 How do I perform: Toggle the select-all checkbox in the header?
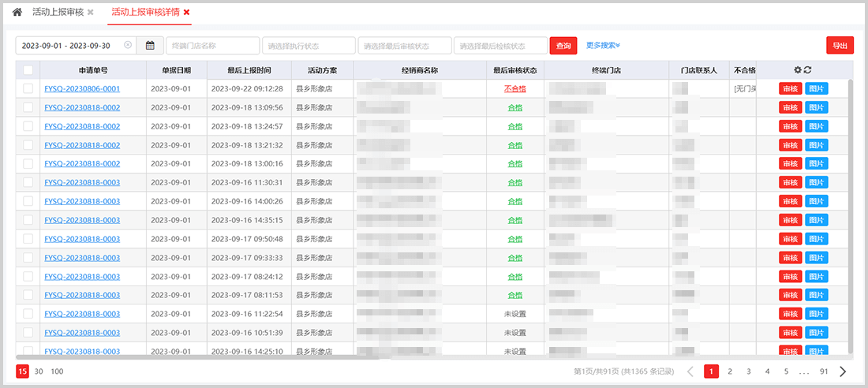[28, 70]
